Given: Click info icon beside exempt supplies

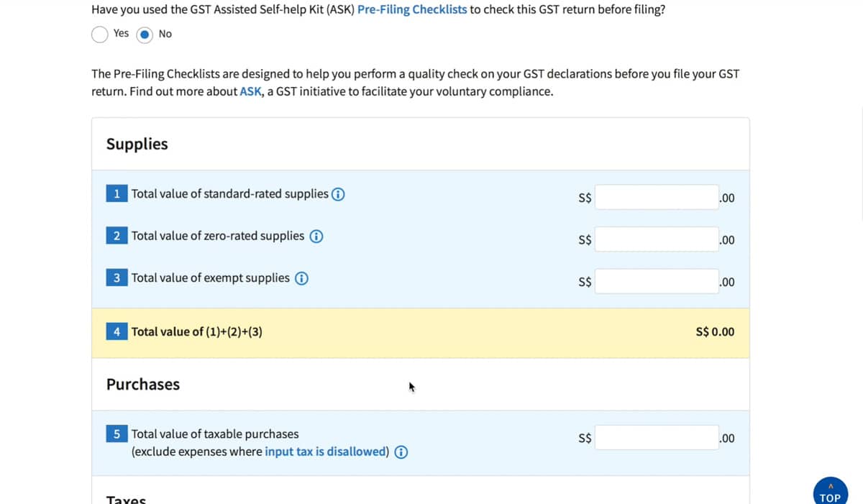Looking at the screenshot, I should (302, 278).
